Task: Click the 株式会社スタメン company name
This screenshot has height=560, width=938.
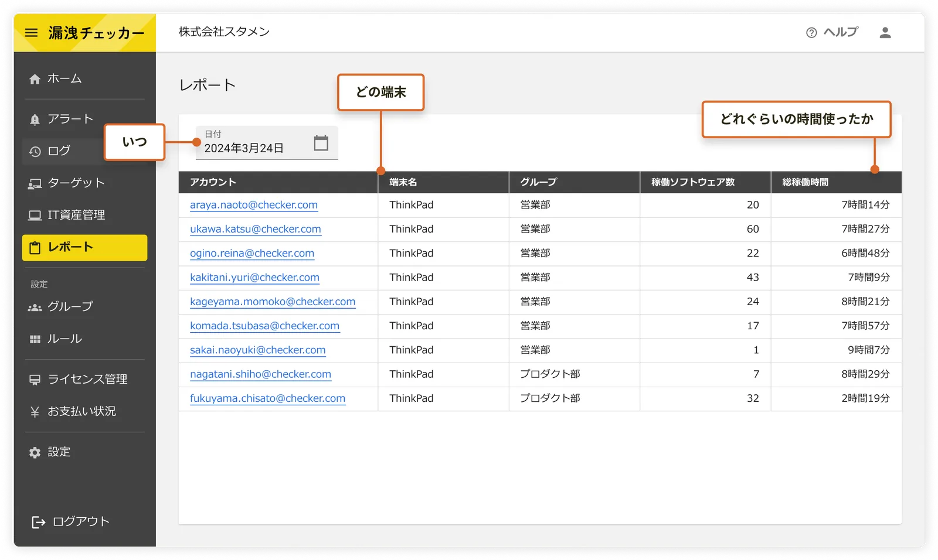Action: [224, 32]
